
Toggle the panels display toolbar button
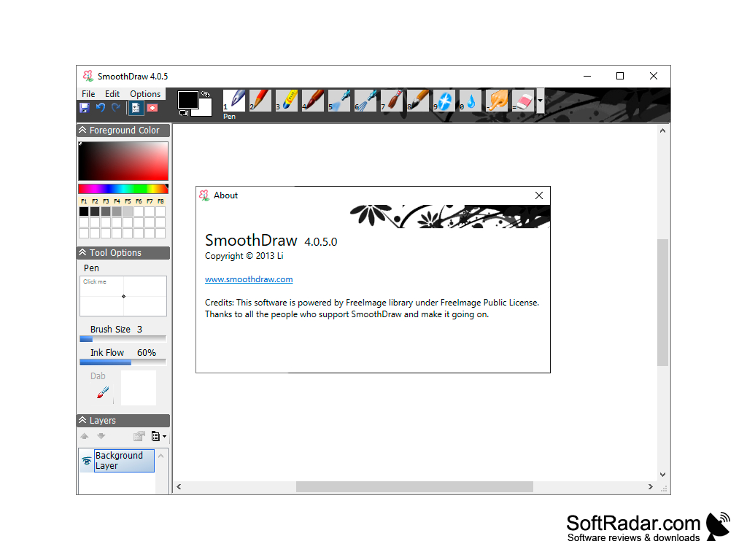(136, 108)
